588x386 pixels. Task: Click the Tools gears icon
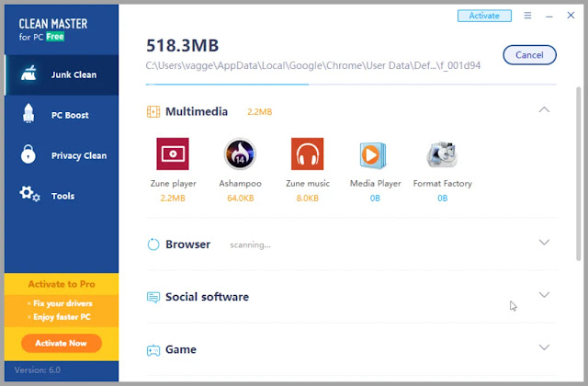click(x=29, y=194)
